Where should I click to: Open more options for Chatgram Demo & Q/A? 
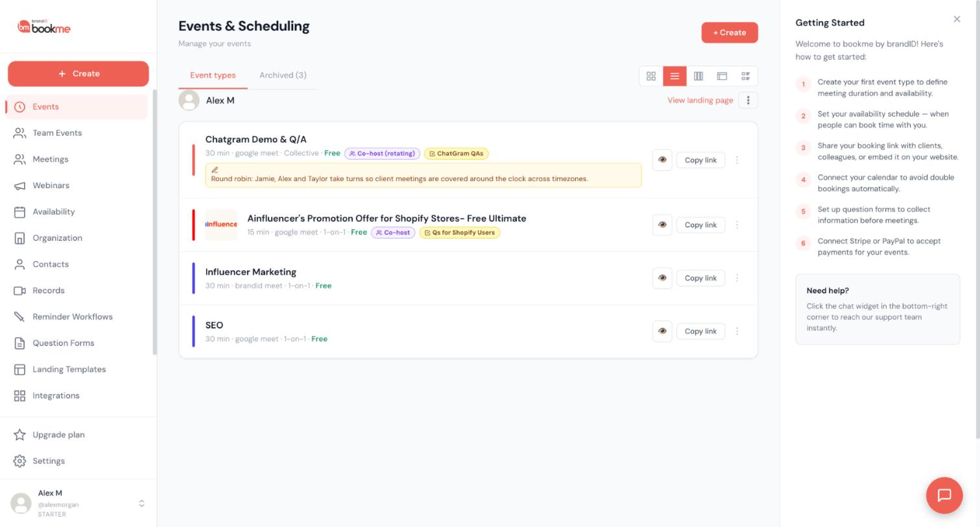click(737, 160)
